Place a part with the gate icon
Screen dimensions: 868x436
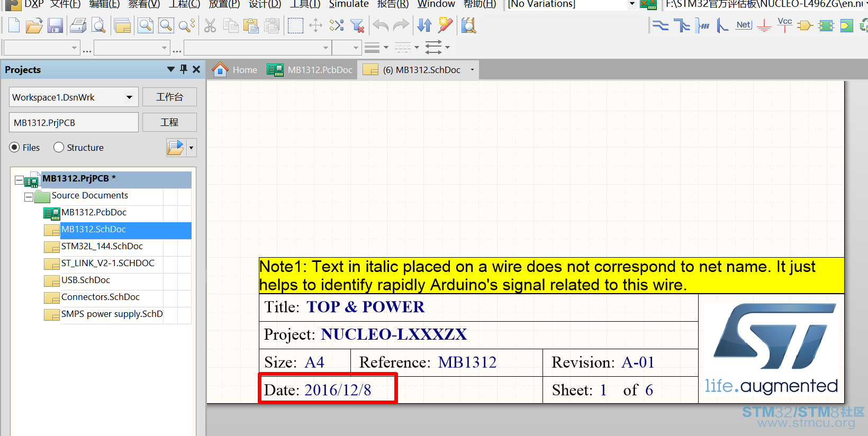click(805, 25)
